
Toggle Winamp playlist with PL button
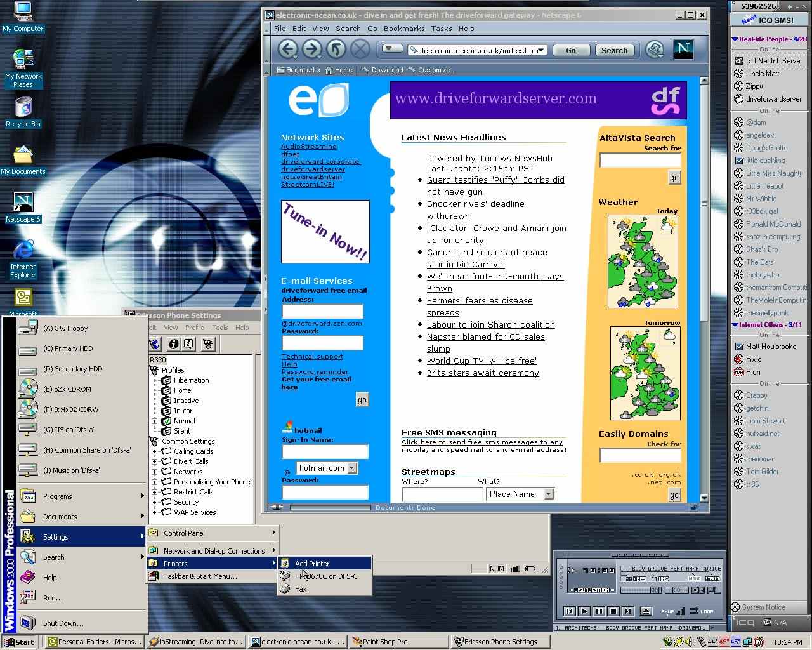pyautogui.click(x=714, y=590)
